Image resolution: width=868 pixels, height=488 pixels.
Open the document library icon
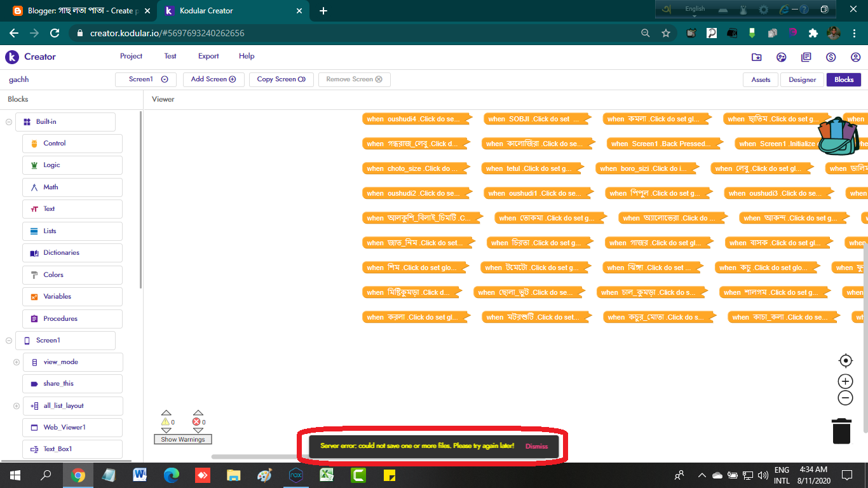(806, 57)
